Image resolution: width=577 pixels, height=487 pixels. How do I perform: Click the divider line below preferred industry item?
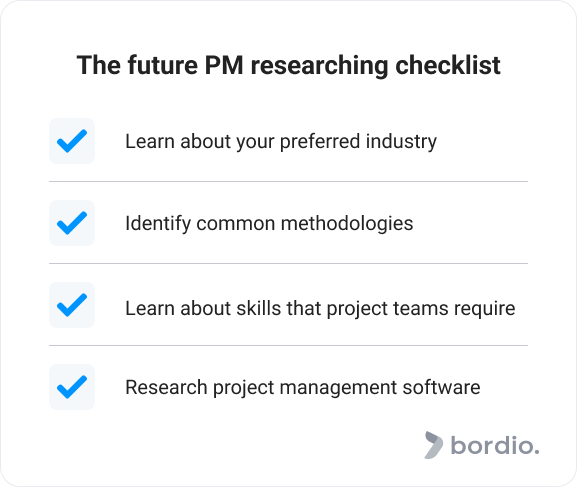point(288,181)
